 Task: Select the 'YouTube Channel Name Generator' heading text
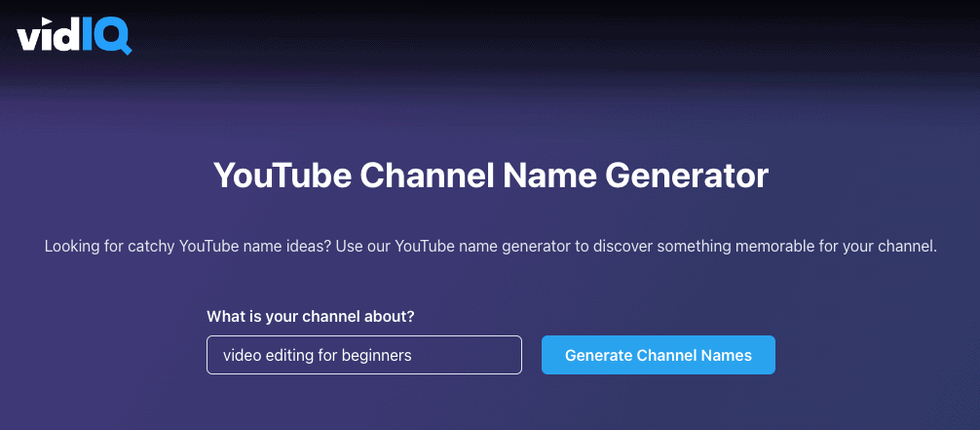[x=491, y=176]
